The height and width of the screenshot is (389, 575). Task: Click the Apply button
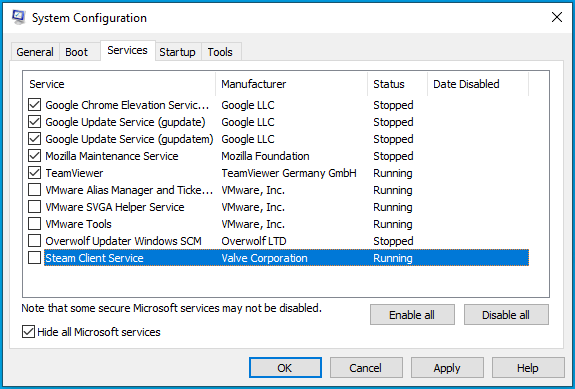(x=447, y=368)
